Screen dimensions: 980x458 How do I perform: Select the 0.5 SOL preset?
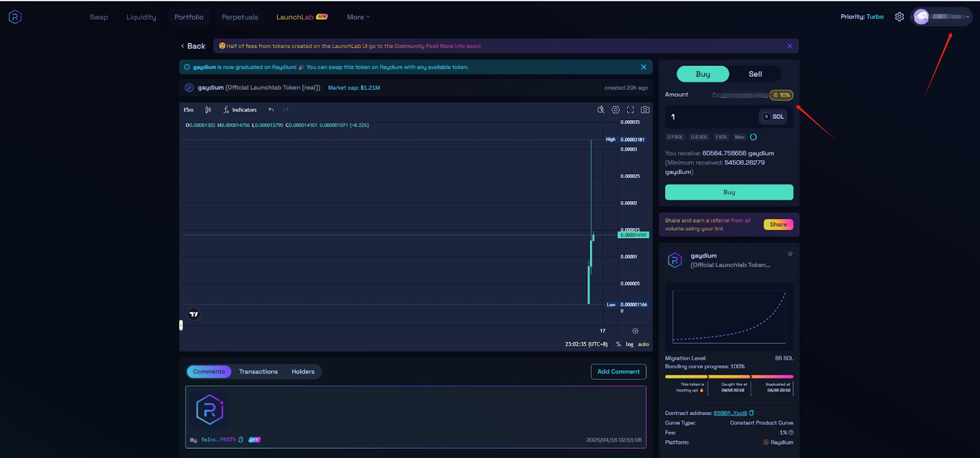coord(699,137)
